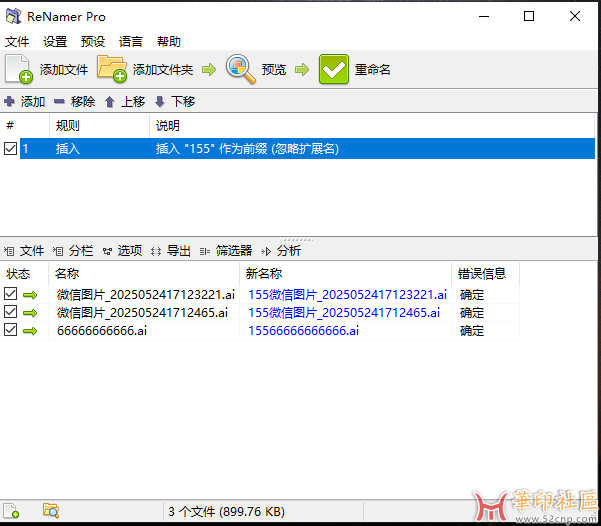Image resolution: width=601 pixels, height=526 pixels.
Task: Select file name 66666666666.ai
Action: (x=102, y=331)
